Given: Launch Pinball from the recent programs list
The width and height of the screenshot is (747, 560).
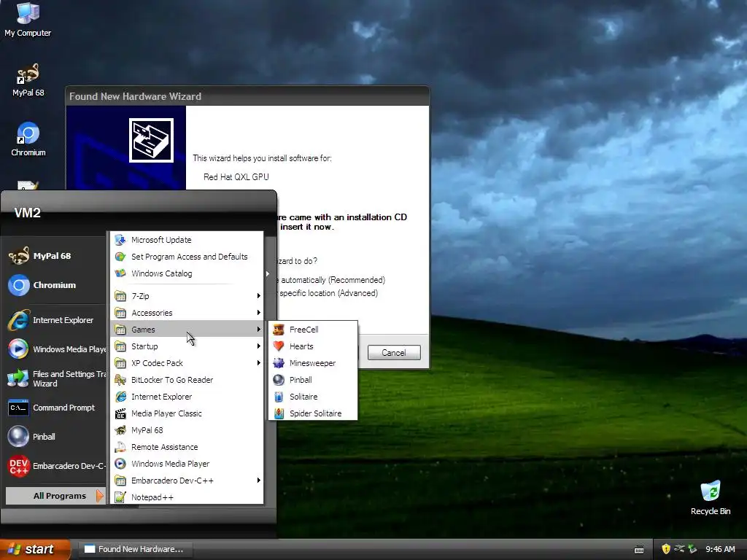Looking at the screenshot, I should pos(55,437).
